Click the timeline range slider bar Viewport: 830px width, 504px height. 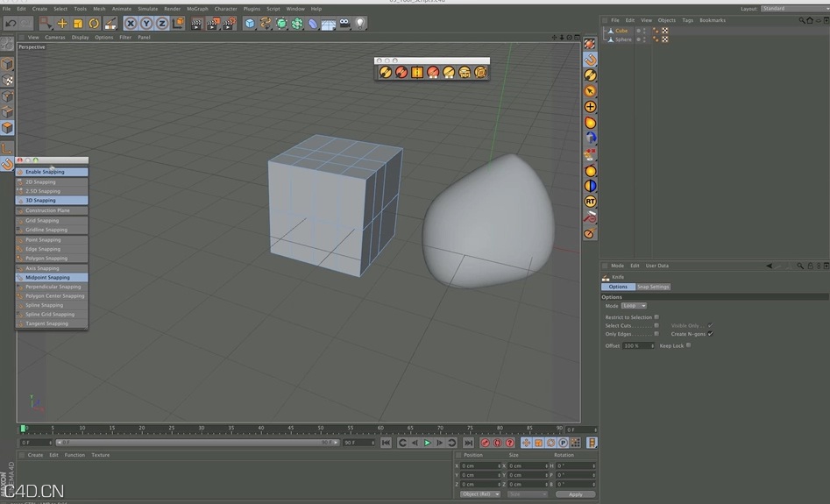197,443
